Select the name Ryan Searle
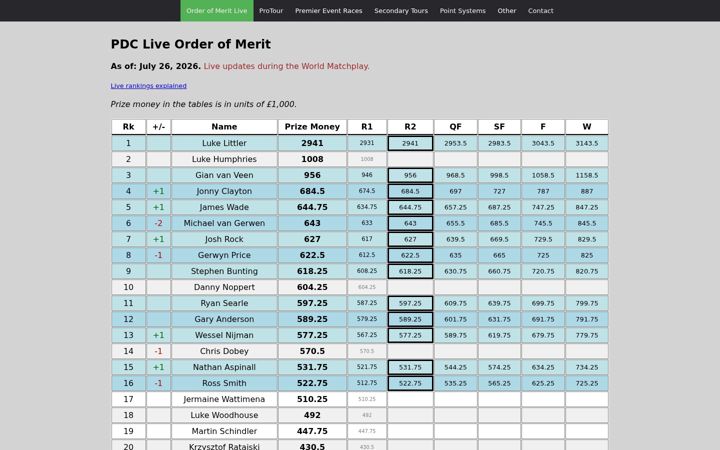The image size is (720, 450). (x=224, y=304)
